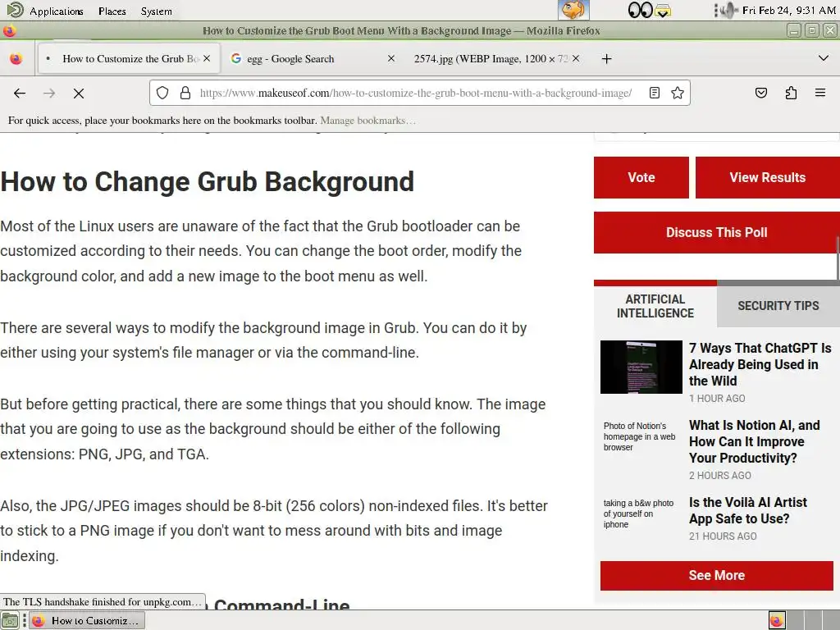Go back with the browser back arrow
The width and height of the screenshot is (840, 630).
[20, 94]
